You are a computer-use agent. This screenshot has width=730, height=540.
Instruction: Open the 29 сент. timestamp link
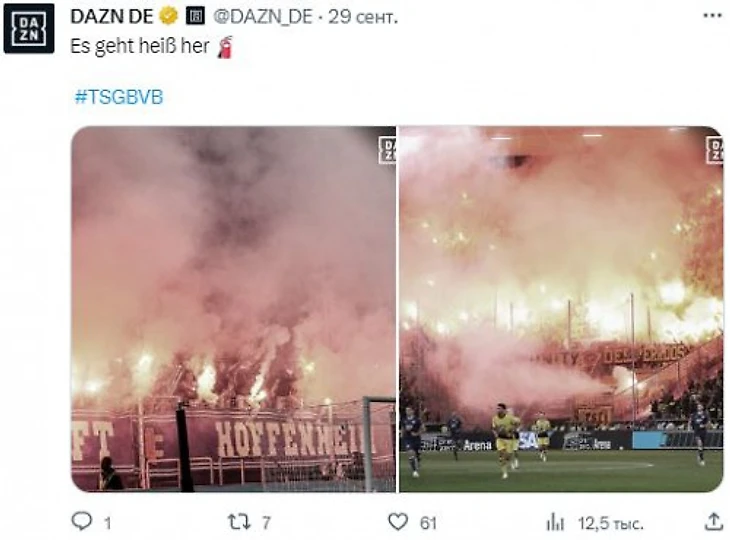tap(363, 17)
